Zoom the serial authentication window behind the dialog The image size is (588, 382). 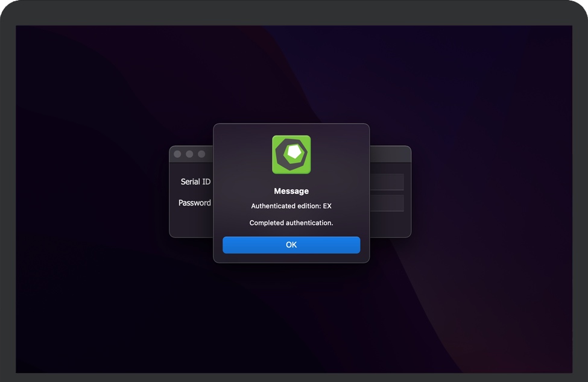coord(201,154)
